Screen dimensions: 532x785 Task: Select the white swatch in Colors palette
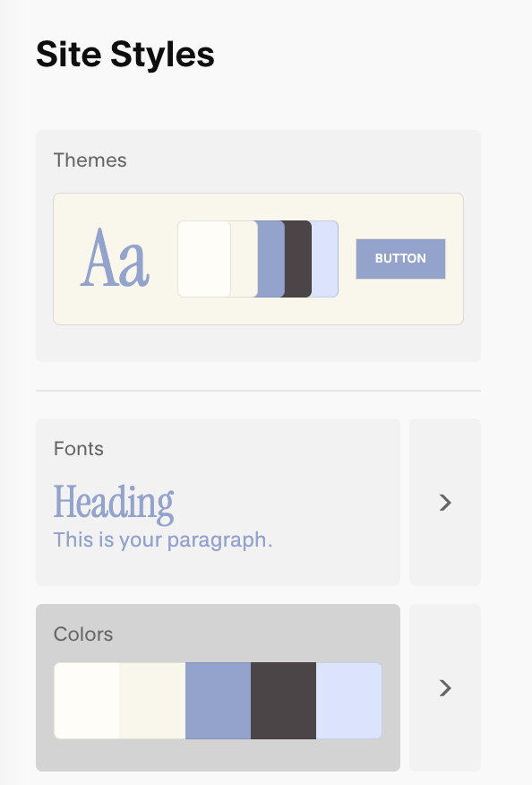click(x=87, y=701)
